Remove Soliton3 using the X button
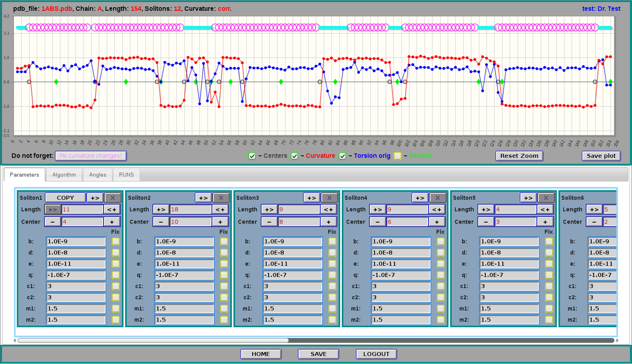This screenshot has height=364, width=632. (x=329, y=198)
